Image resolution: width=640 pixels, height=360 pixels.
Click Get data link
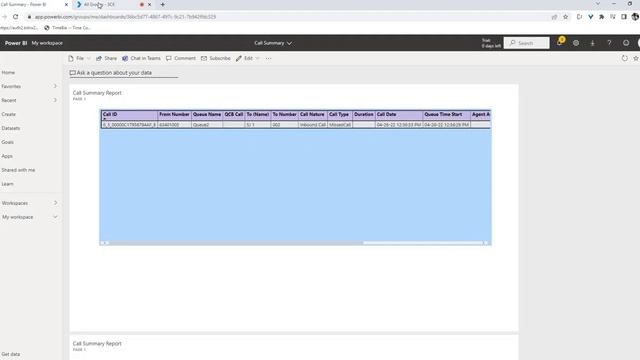11,354
